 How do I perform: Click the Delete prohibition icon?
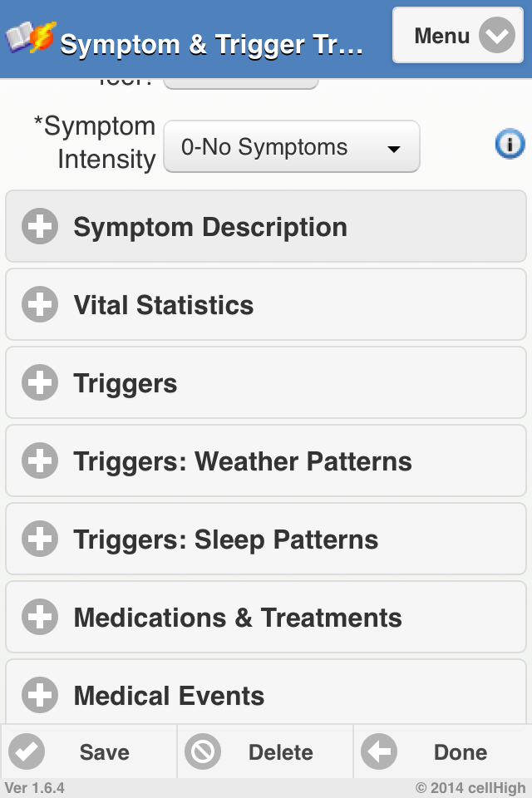click(x=202, y=752)
